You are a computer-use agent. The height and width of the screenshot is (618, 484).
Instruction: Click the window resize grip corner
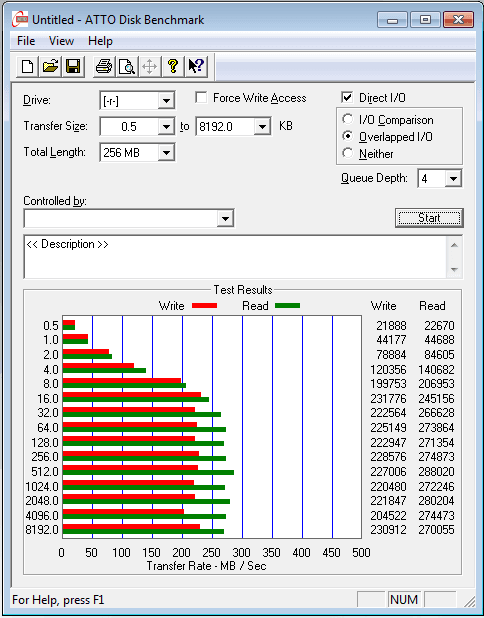tap(469, 601)
